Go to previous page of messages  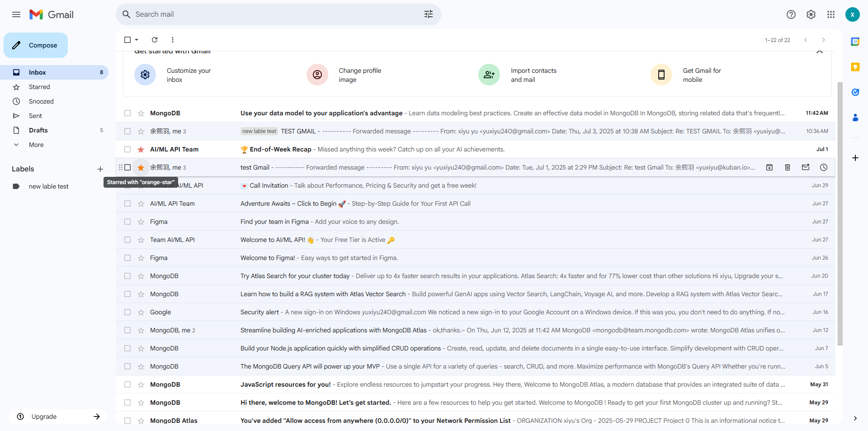tap(806, 40)
